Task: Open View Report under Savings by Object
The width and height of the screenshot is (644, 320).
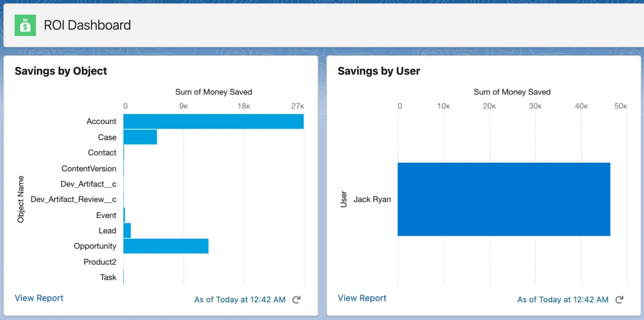Action: pos(39,298)
